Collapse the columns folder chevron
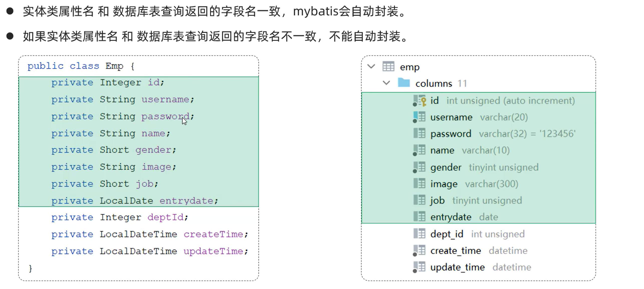The height and width of the screenshot is (289, 644). [x=386, y=83]
